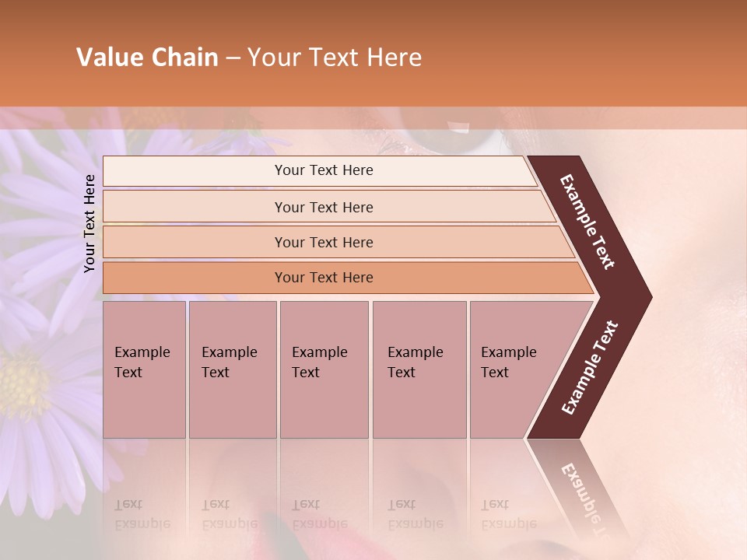Select the third 'Your Text Here' bar
747x560 pixels.
324,242
